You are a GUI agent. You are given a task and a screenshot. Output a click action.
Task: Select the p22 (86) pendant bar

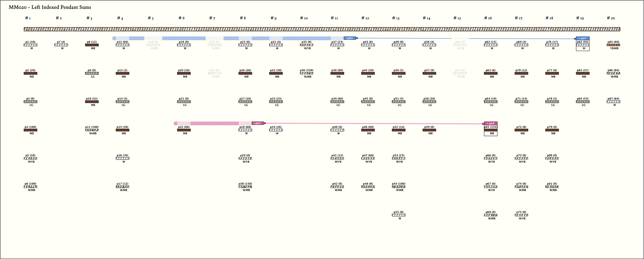tap(184, 130)
